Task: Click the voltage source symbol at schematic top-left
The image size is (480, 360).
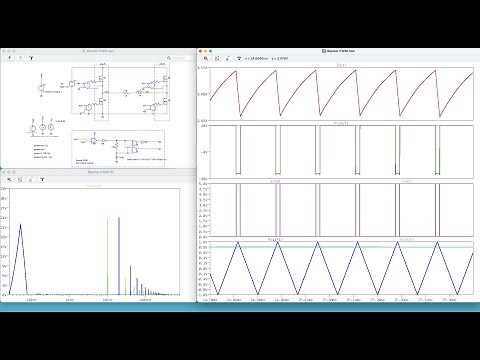Action: (x=41, y=88)
